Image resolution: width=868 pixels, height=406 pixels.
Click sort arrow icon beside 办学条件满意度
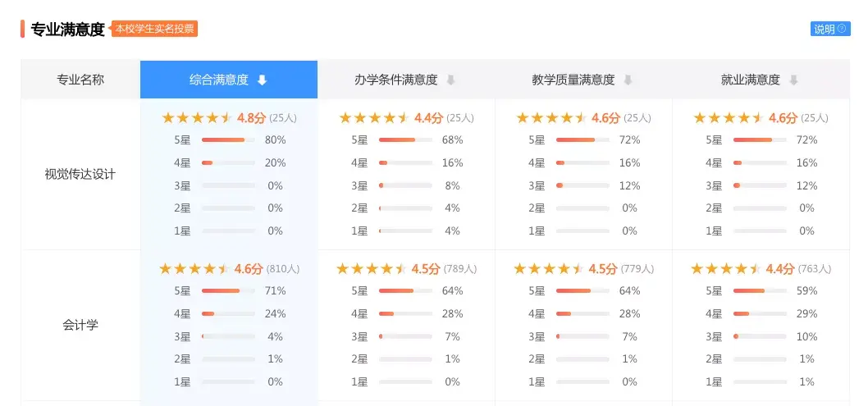click(450, 80)
